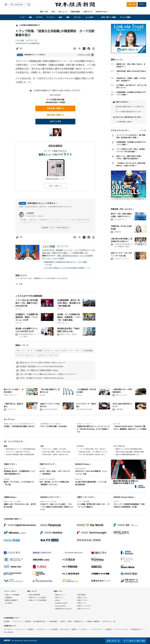
Task: Open the NIKKEI Prime dropdown in header
Action: pos(102,11)
